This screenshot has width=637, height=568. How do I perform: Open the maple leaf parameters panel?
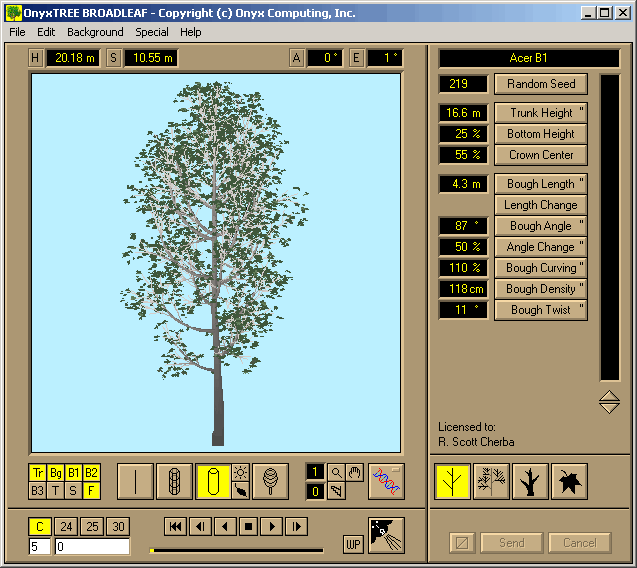[569, 481]
